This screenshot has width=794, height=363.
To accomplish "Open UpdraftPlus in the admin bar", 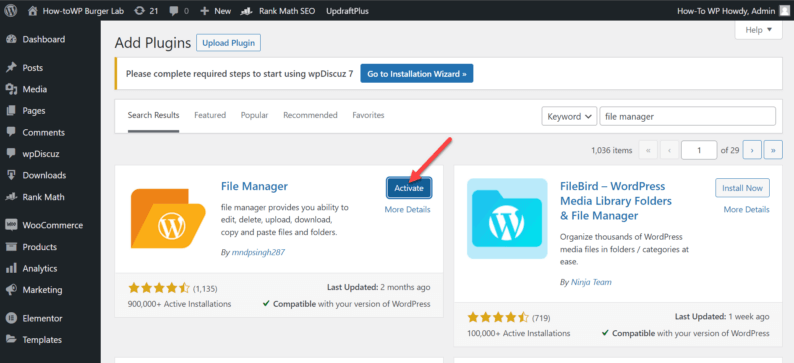I will (x=347, y=11).
